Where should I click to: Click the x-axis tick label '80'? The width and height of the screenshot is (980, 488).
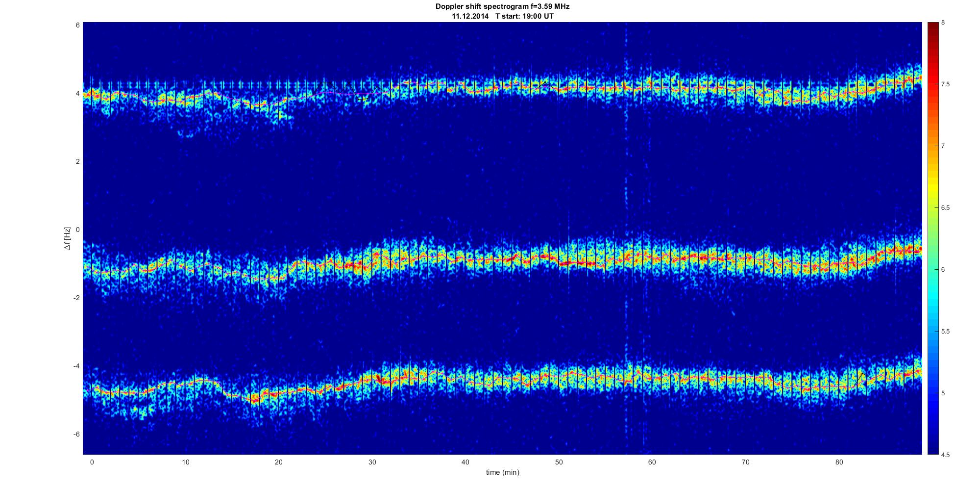pos(839,462)
